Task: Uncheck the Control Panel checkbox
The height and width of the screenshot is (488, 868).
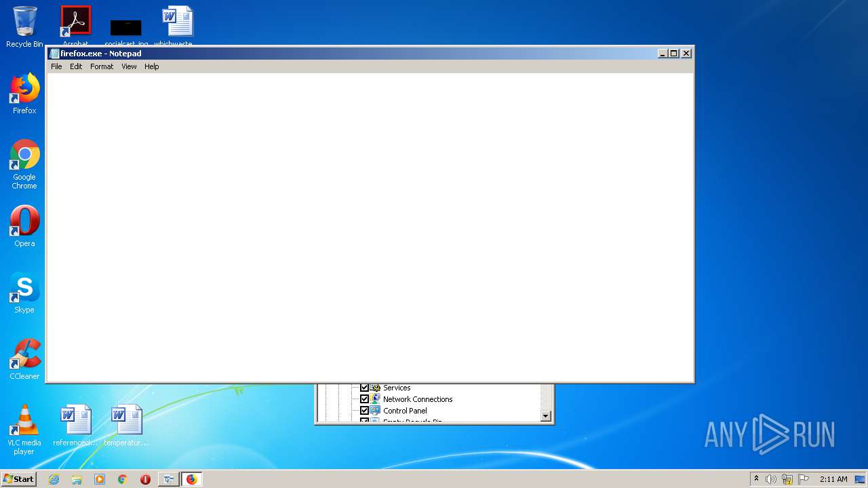Action: [x=364, y=411]
